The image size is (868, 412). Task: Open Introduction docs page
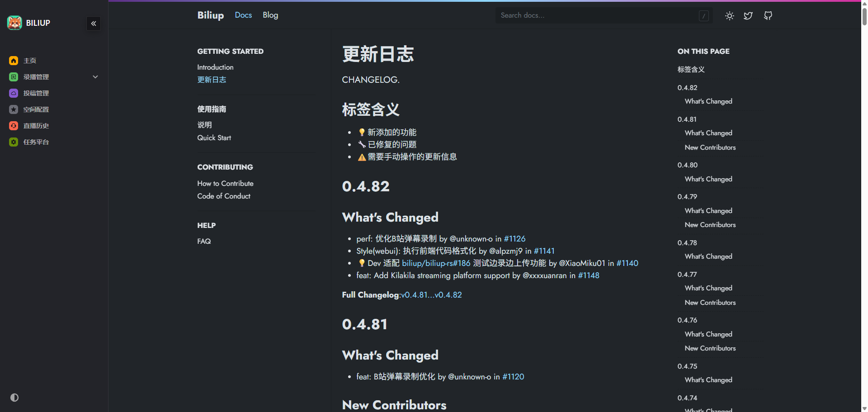[215, 67]
